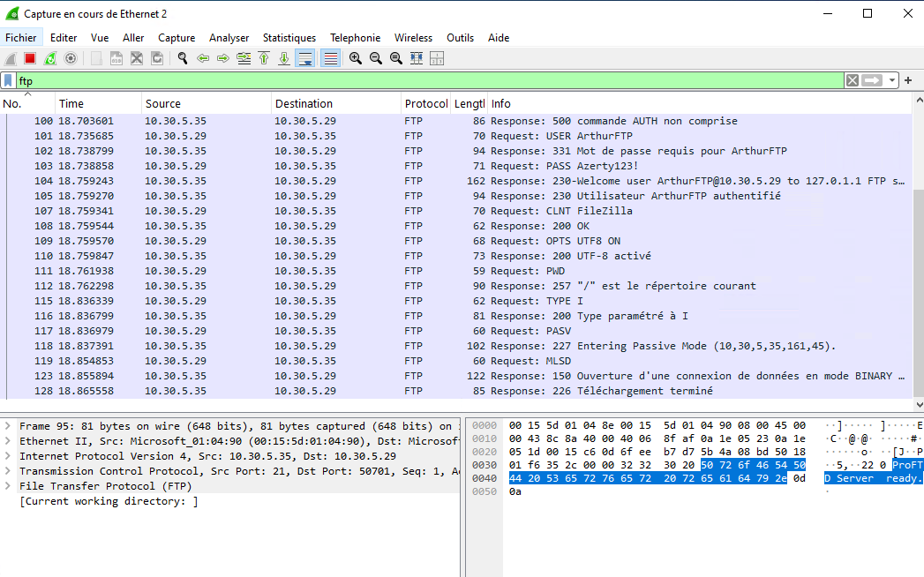Open the display filter history dropdown
The image size is (924, 577).
pyautogui.click(x=893, y=80)
